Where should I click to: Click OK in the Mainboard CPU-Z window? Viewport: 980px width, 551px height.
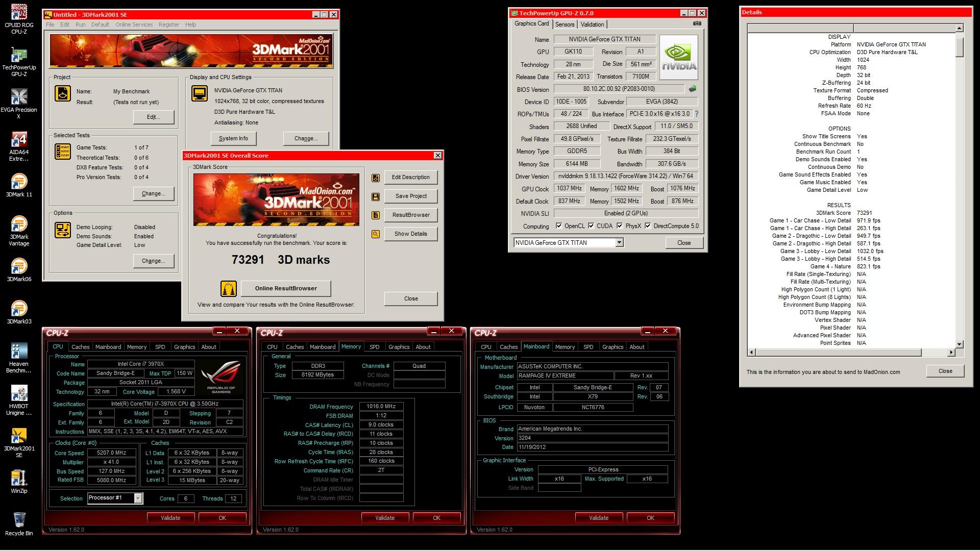point(650,518)
